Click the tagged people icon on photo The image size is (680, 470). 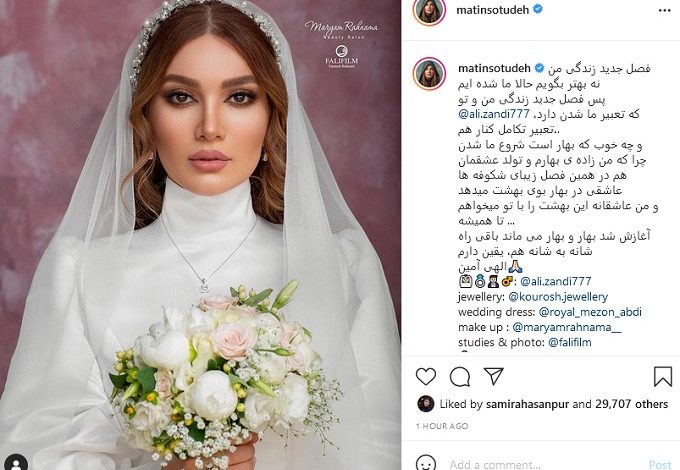tap(16, 462)
